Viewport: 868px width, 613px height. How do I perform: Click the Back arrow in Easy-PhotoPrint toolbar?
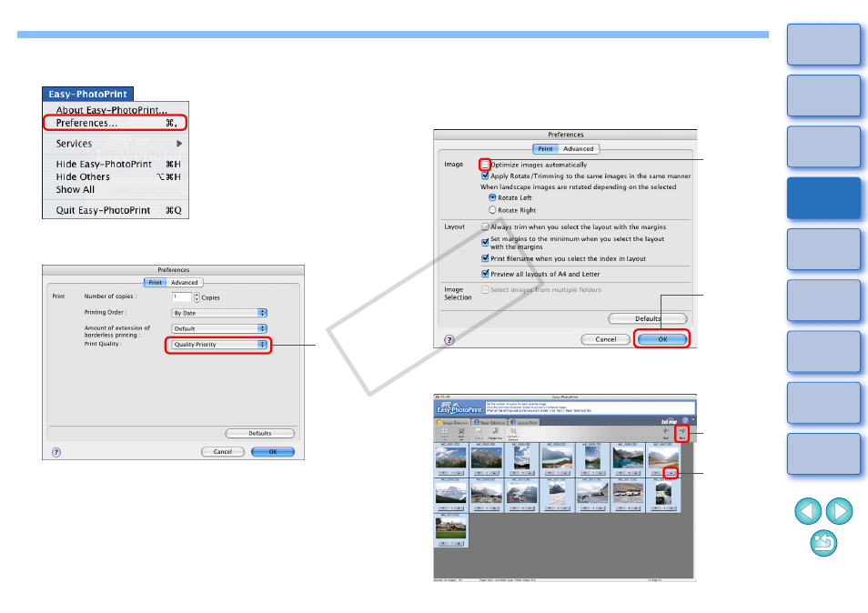coord(666,434)
